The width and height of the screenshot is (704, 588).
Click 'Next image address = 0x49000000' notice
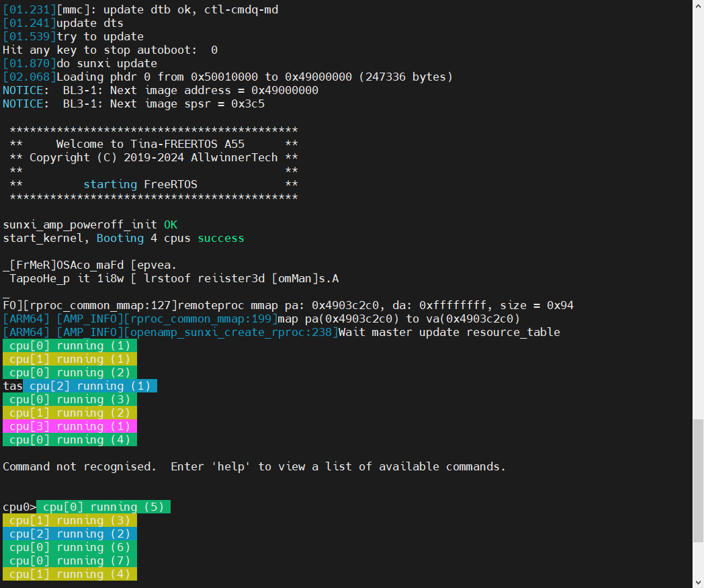coord(161,90)
